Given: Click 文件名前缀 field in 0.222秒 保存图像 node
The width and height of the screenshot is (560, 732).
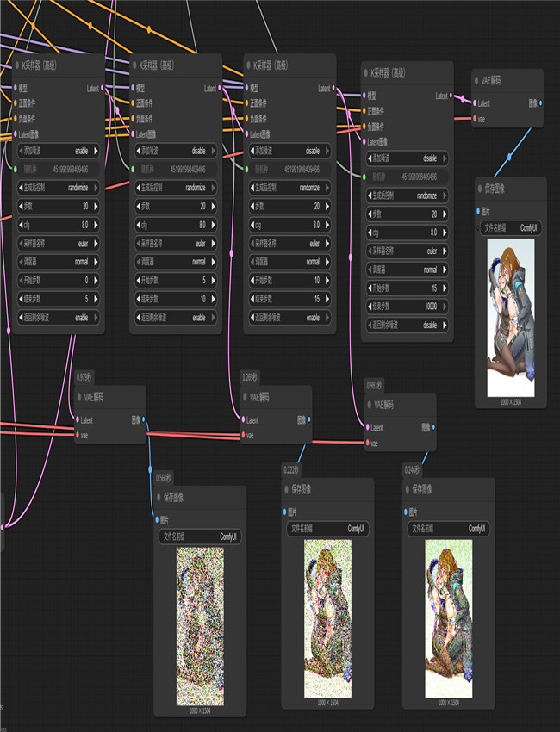Looking at the screenshot, I should coord(327,528).
